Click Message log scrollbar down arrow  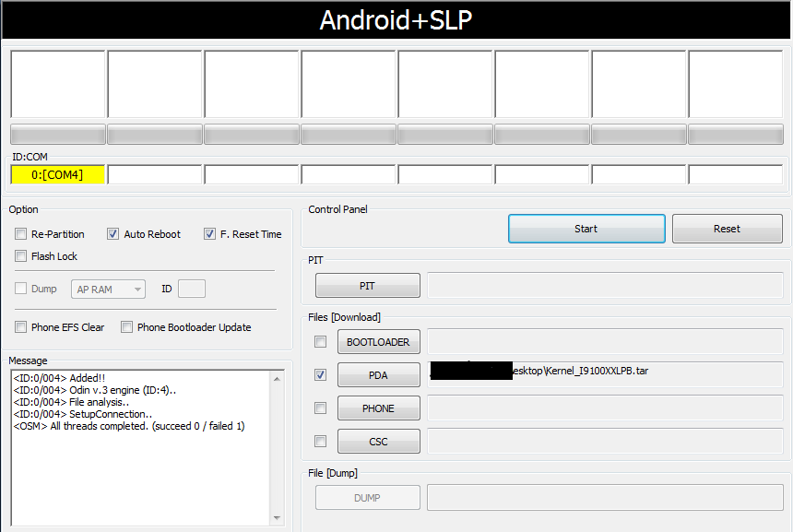(278, 518)
